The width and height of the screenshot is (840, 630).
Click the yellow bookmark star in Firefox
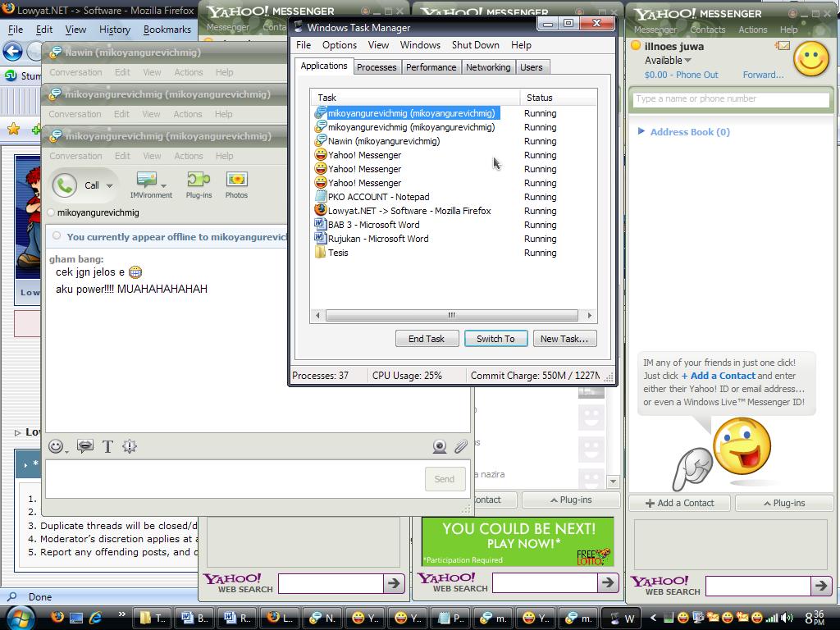pos(13,129)
